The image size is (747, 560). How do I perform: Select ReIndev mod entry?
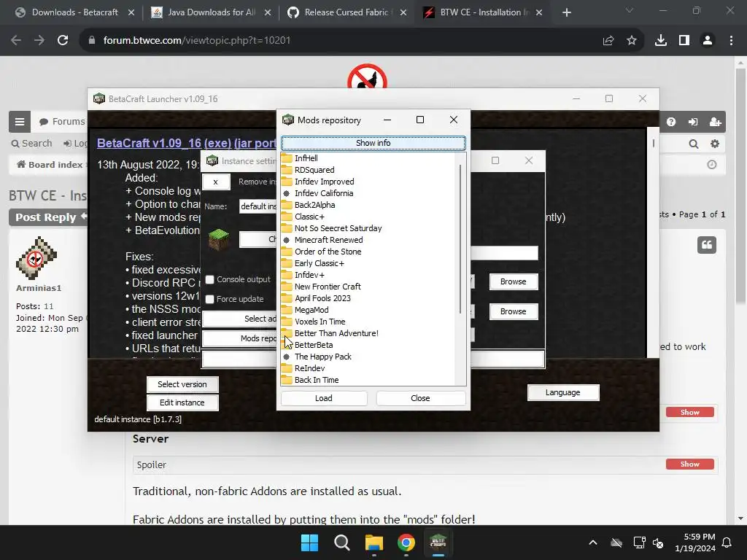point(309,368)
